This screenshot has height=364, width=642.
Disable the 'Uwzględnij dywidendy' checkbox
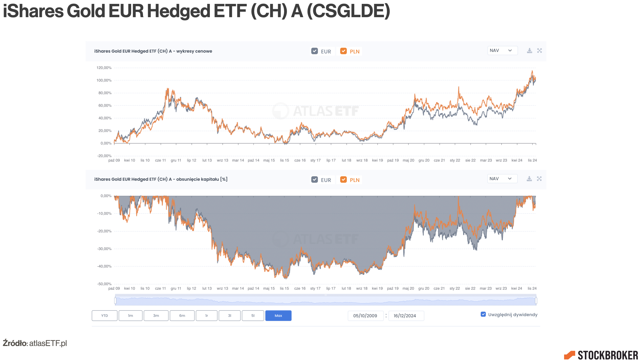tap(483, 314)
